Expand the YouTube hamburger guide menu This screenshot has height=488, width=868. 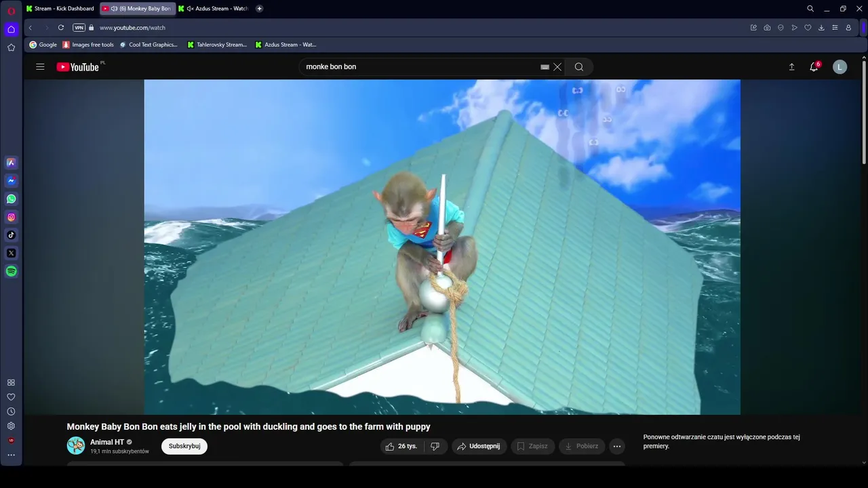tap(40, 66)
